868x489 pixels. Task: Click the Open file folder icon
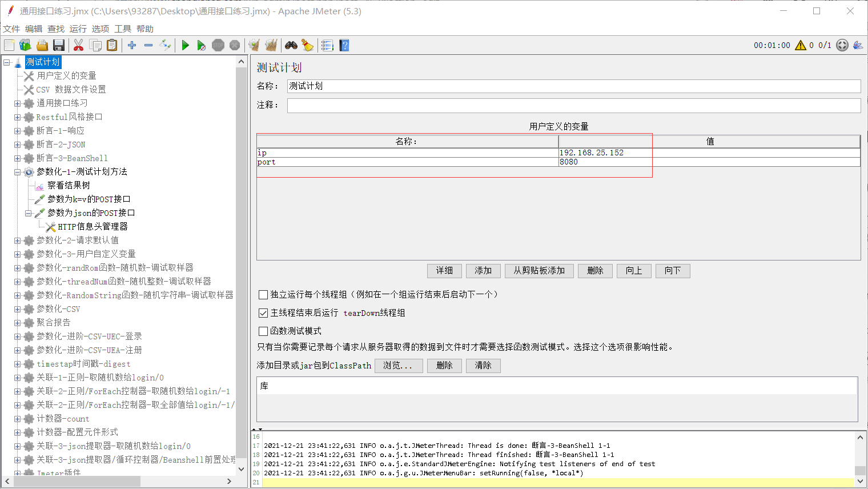pos(42,45)
